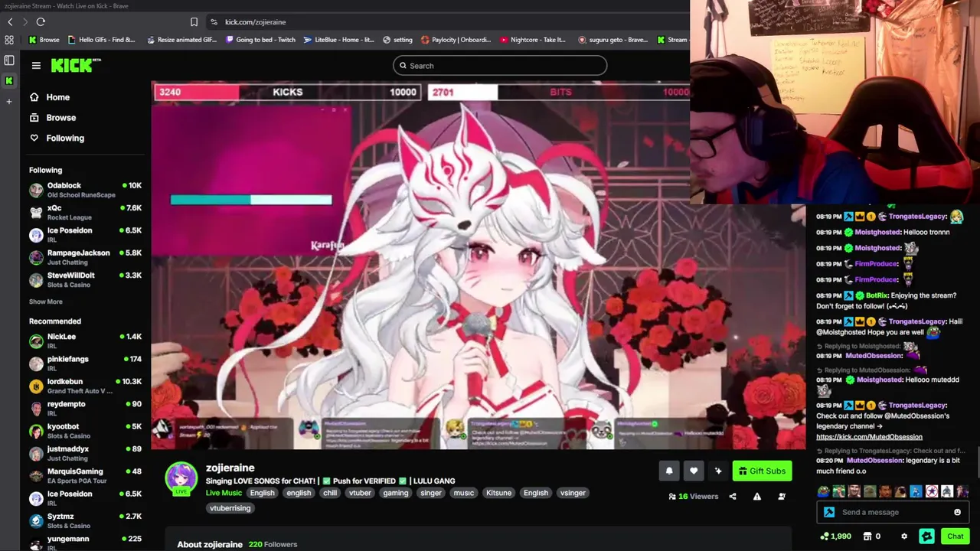The image size is (980, 551).
Task: Click zojieraine's profile avatar
Action: point(181,478)
